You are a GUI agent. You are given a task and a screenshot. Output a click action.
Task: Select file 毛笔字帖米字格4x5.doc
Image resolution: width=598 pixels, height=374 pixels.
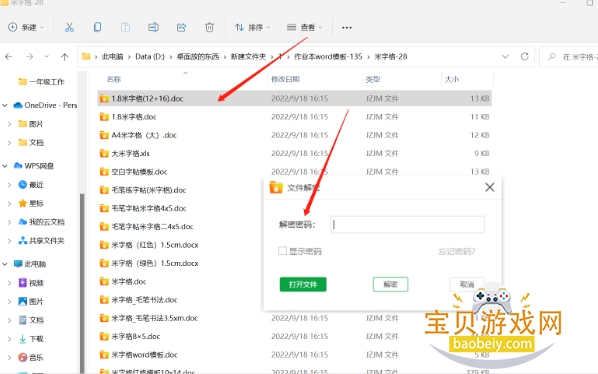148,208
